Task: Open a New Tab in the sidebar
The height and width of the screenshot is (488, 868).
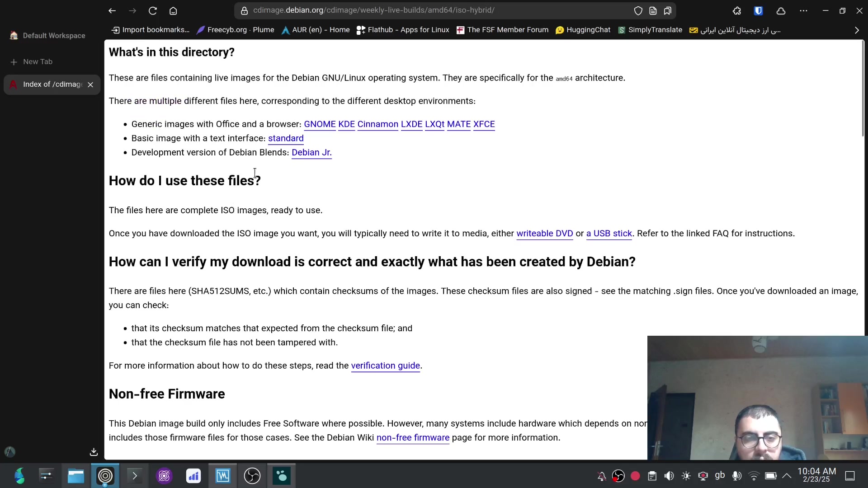Action: (x=38, y=61)
